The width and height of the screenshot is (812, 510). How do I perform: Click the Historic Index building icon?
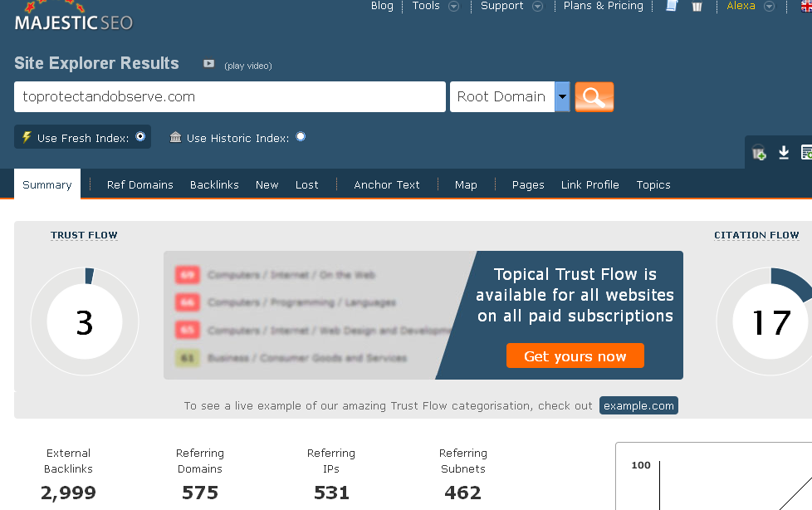(x=175, y=137)
